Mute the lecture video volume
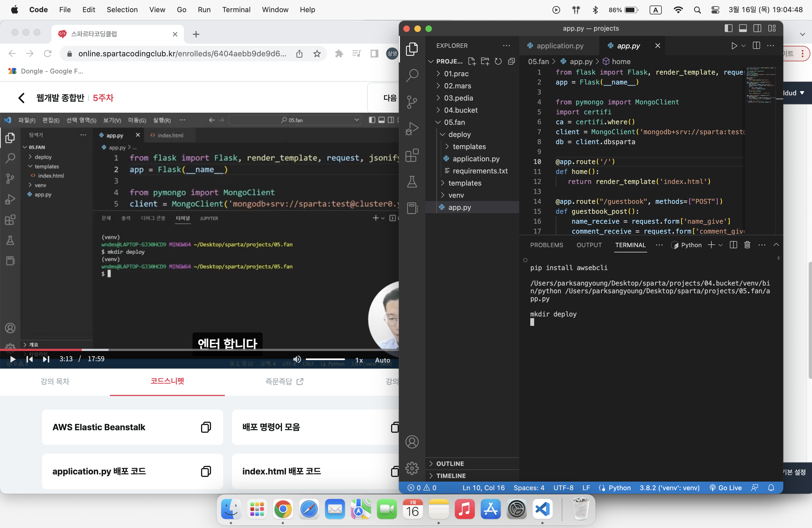Screen dimensions: 812x528 (297, 359)
